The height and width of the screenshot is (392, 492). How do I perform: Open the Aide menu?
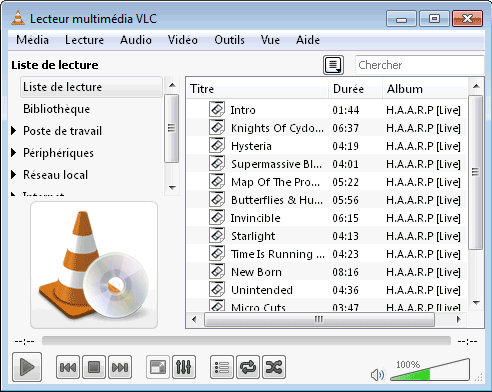coord(308,40)
